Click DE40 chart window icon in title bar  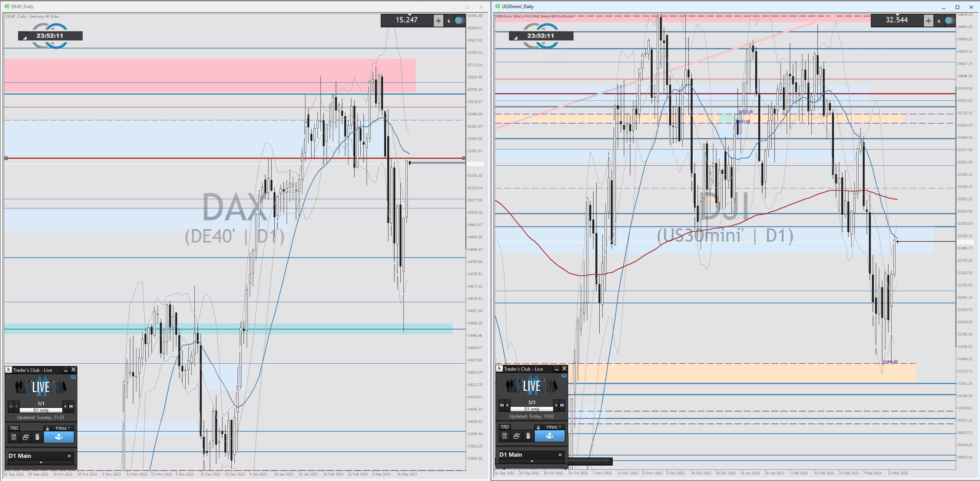7,7
